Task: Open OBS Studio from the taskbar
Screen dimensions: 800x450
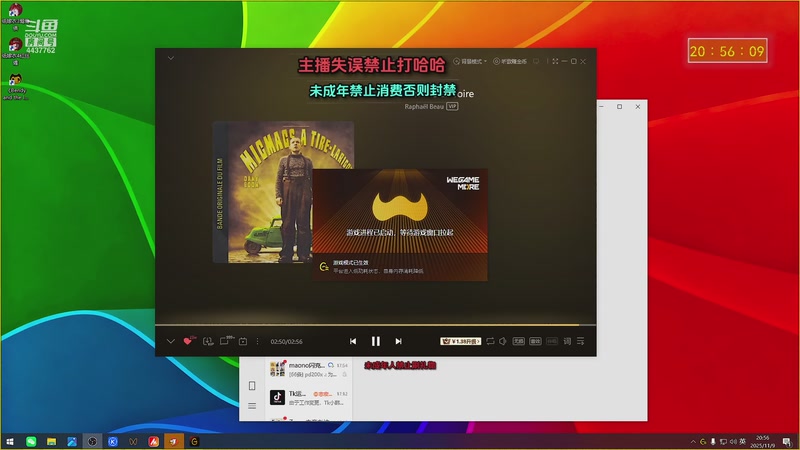Action: [x=92, y=441]
